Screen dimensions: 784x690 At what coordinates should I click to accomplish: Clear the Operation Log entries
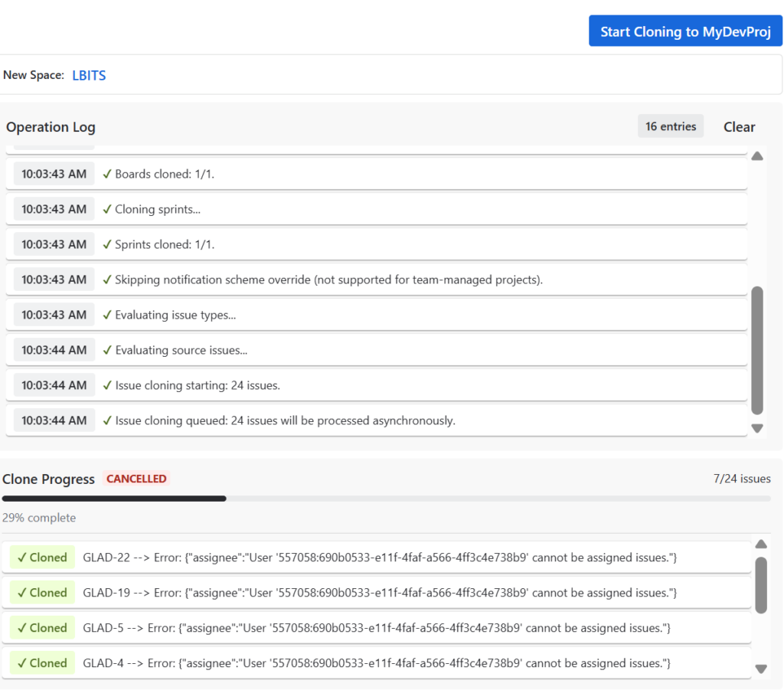click(x=739, y=127)
